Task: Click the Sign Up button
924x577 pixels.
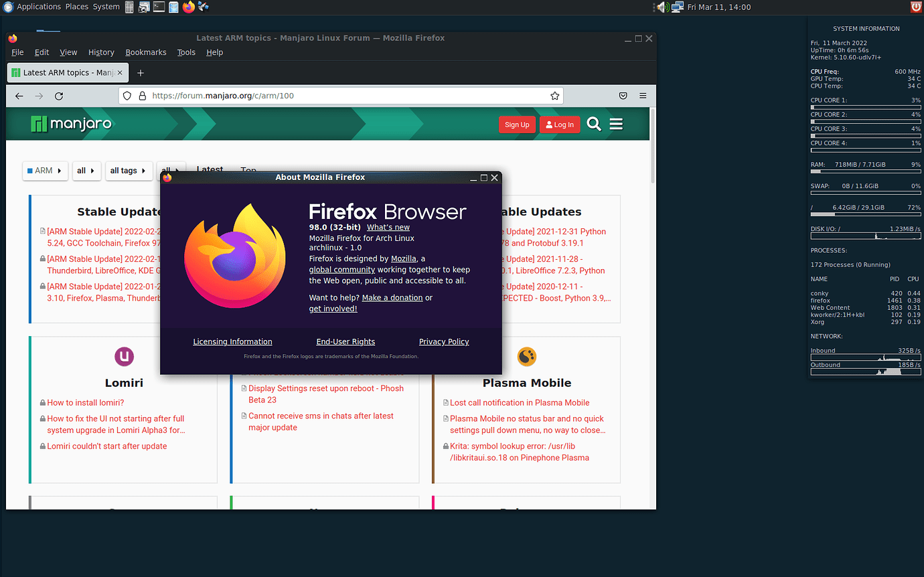Action: click(517, 125)
